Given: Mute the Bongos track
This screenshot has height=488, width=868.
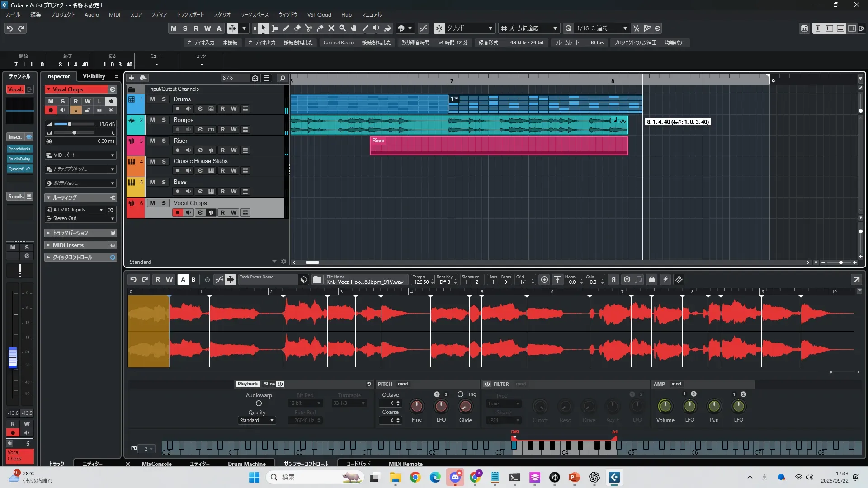Looking at the screenshot, I should click(x=152, y=120).
